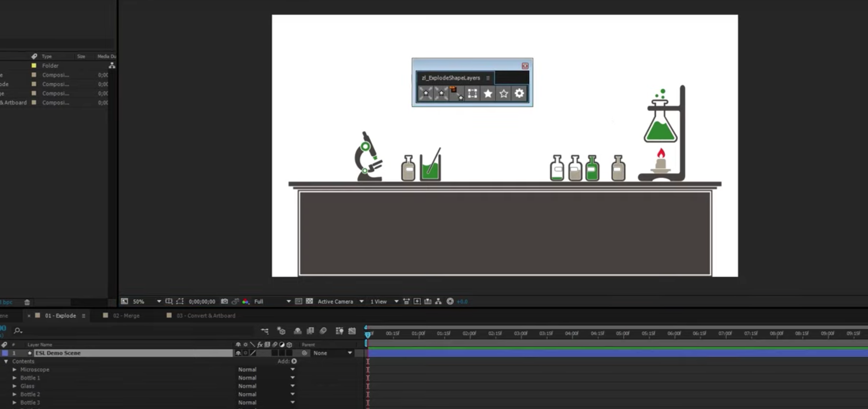Click the current time 0;00;00;00 display
The image size is (868, 409).
click(202, 302)
